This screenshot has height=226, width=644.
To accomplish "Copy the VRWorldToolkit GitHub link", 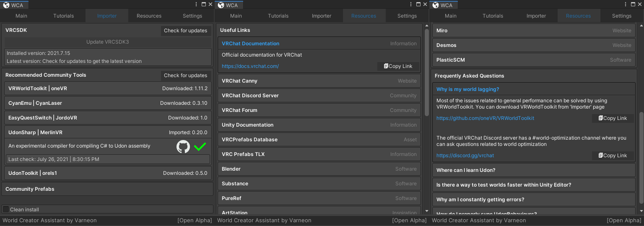I will 613,118.
